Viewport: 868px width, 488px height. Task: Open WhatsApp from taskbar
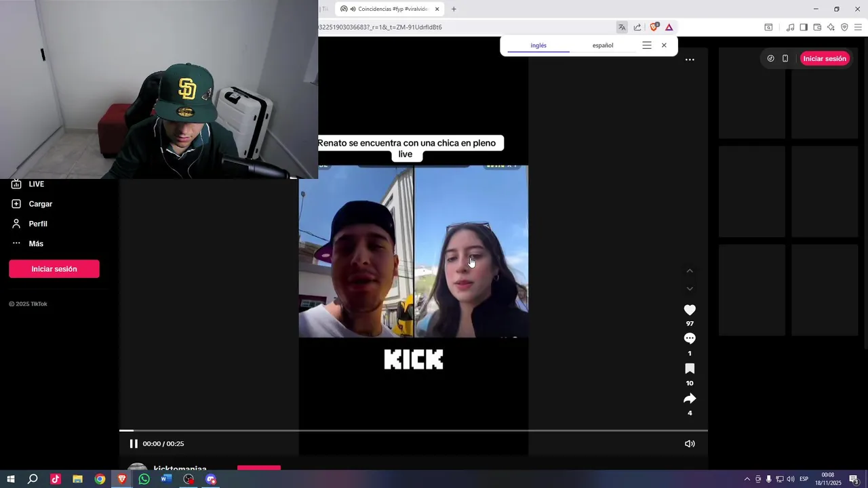[x=144, y=479]
